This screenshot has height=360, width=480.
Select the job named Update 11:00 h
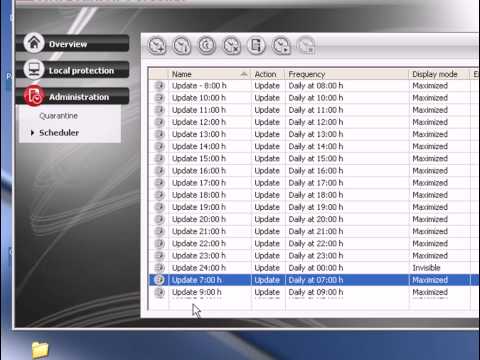pyautogui.click(x=199, y=110)
